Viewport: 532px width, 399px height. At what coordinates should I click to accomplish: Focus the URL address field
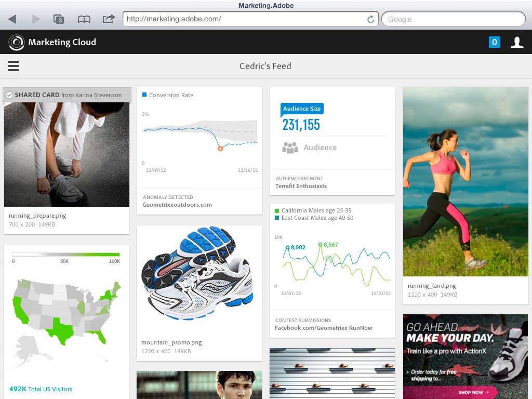point(250,19)
